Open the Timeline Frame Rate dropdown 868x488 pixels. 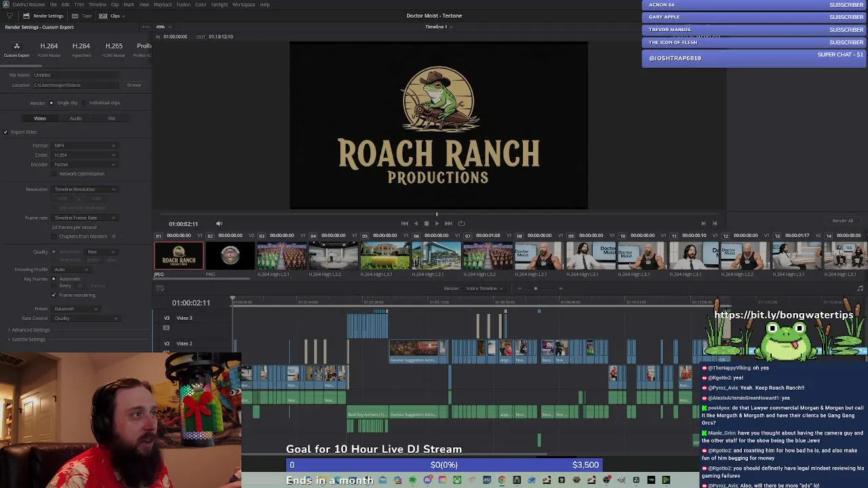(85, 218)
